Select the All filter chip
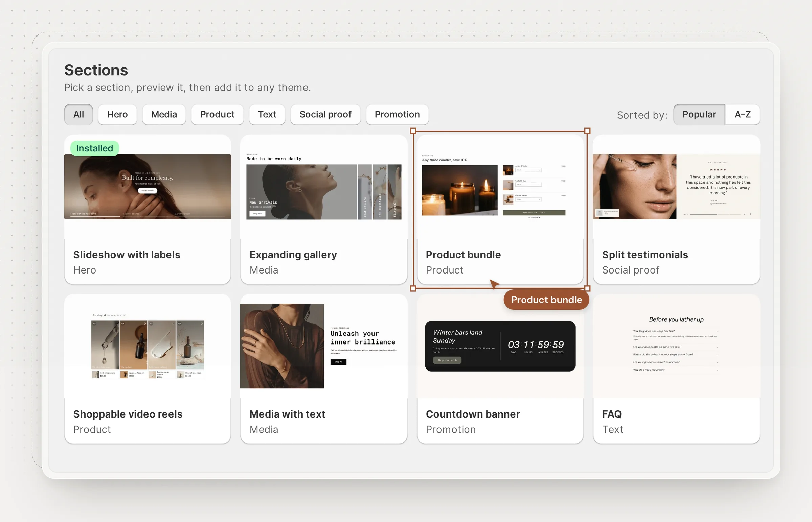The image size is (812, 522). pos(78,115)
